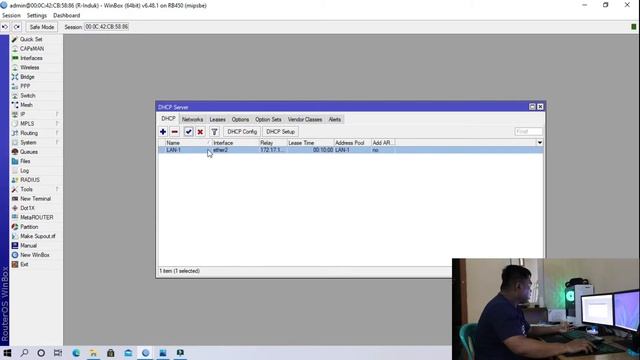Open the filter funnel

point(214,132)
